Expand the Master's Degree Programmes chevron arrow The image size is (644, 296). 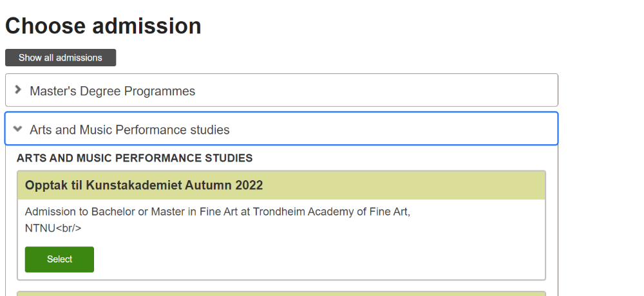(18, 90)
